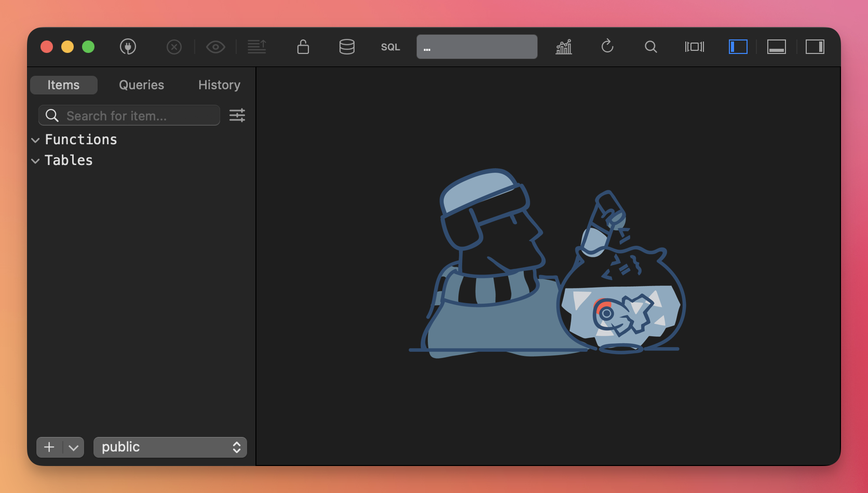The image size is (868, 493).
Task: Click the connection plug icon
Action: tap(128, 47)
